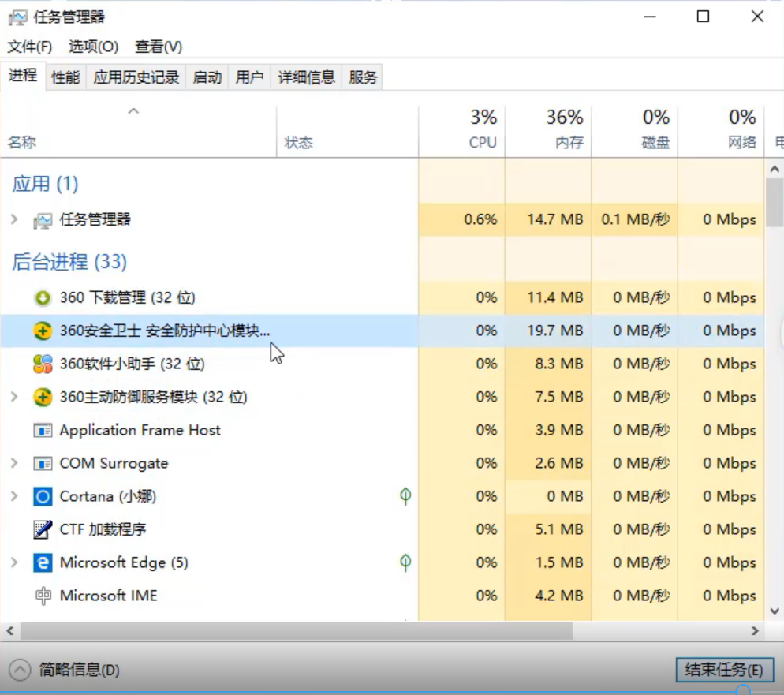Viewport: 784px width, 695px height.
Task: Click the 360软件小助手 colorful icon
Action: click(x=43, y=364)
